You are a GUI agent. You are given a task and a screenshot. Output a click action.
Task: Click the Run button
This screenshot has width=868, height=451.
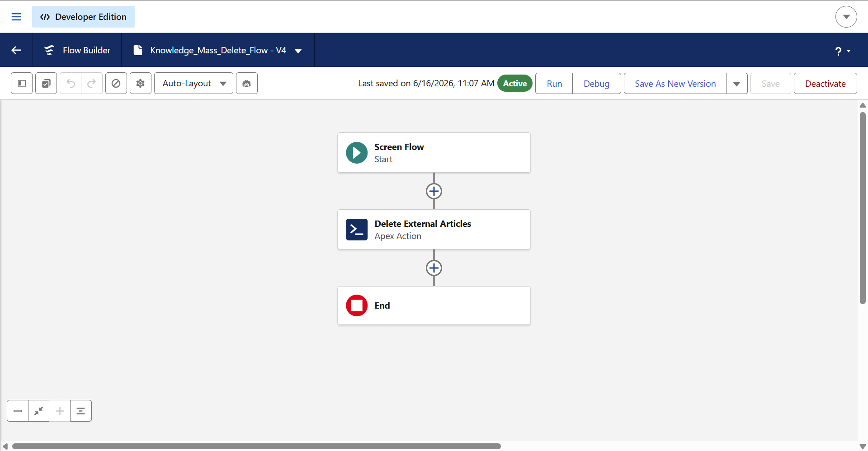[554, 84]
